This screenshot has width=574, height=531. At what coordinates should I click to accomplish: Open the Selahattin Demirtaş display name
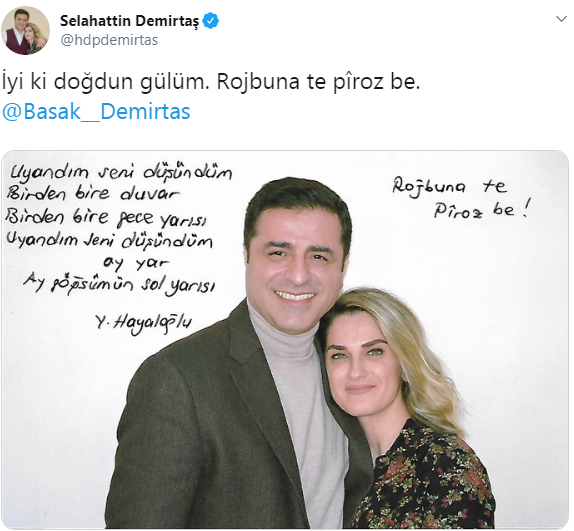[x=129, y=21]
